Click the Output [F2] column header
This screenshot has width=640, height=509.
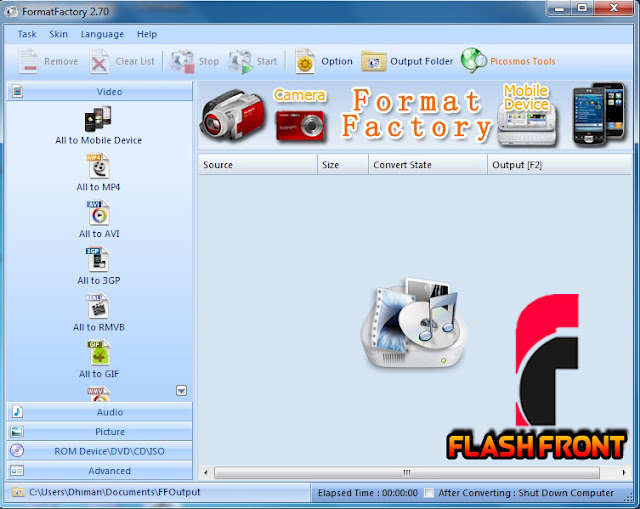pos(560,164)
